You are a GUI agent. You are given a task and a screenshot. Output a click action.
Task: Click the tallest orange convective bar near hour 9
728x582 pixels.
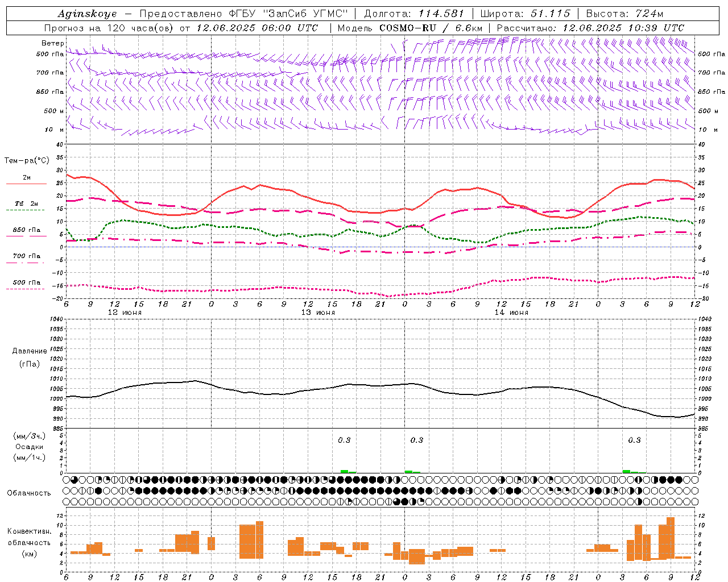tap(671, 538)
